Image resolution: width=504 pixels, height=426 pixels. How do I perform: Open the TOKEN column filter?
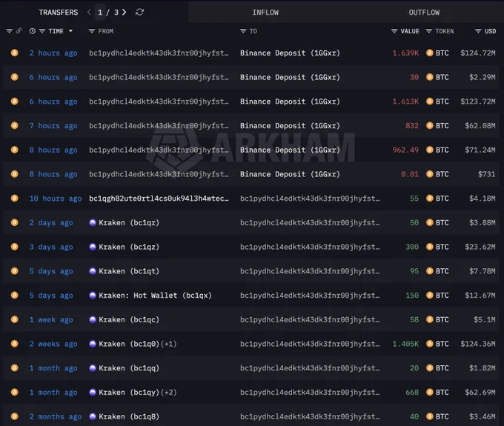(429, 31)
